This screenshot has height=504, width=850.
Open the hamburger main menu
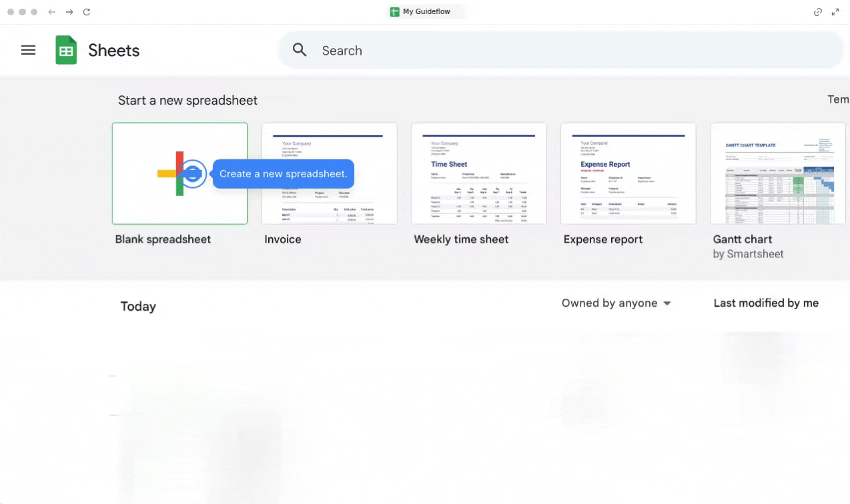[28, 50]
